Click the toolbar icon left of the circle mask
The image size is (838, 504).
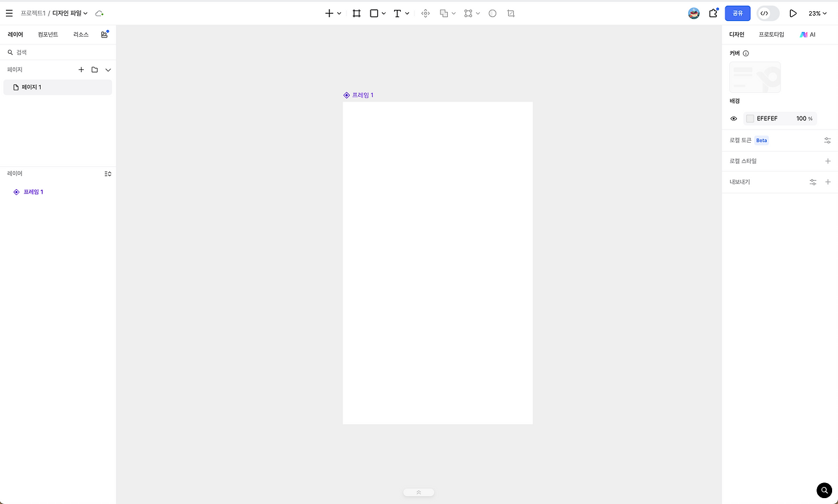click(x=468, y=13)
